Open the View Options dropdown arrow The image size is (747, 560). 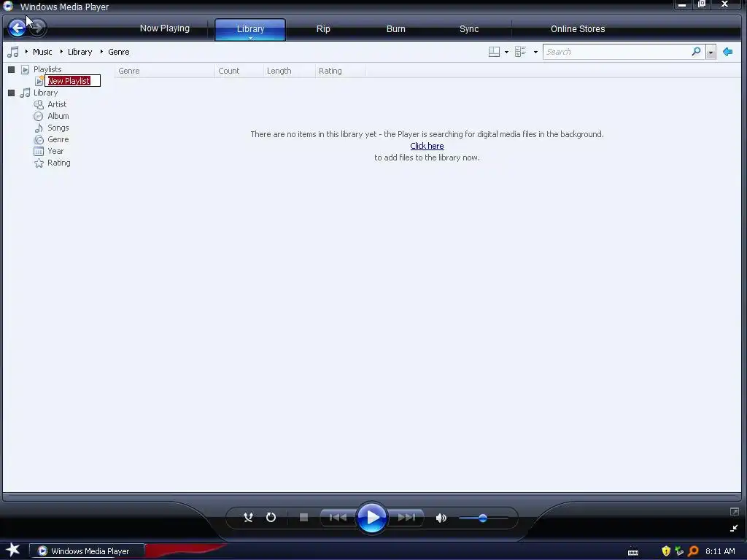click(x=535, y=52)
